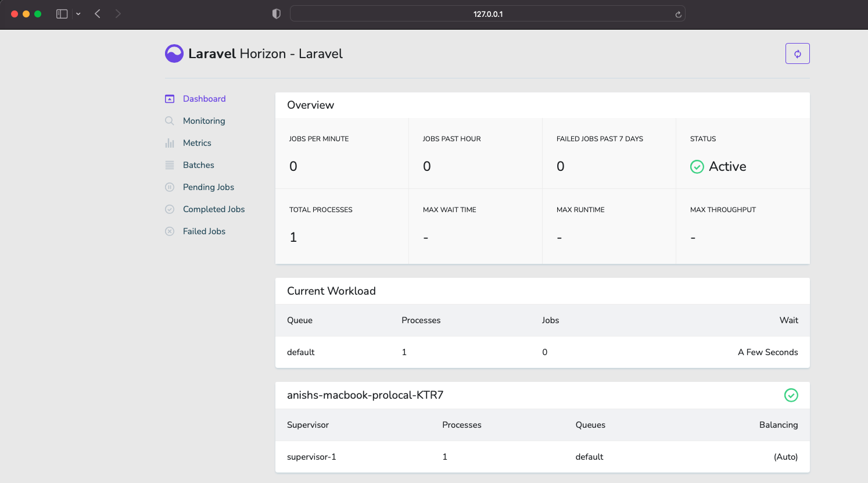
Task: Click the Wait column header
Action: coord(789,320)
